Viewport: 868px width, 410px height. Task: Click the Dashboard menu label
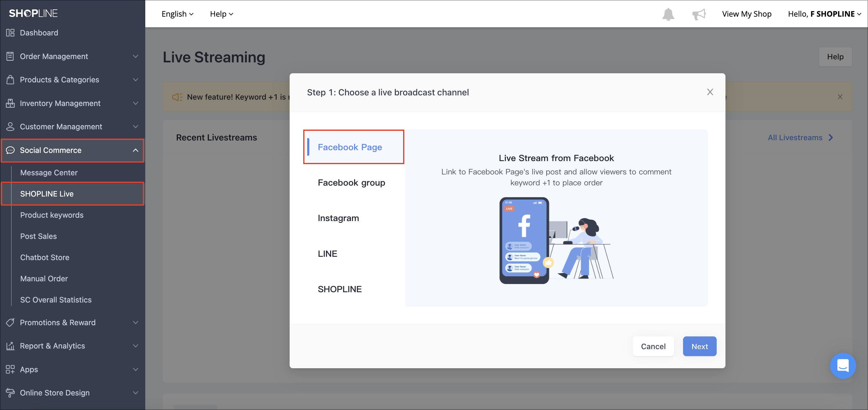(39, 33)
